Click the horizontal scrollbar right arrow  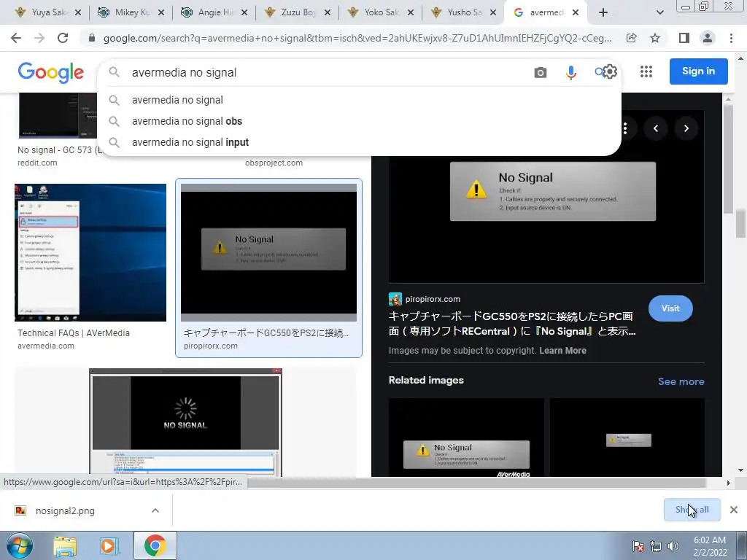(x=728, y=483)
